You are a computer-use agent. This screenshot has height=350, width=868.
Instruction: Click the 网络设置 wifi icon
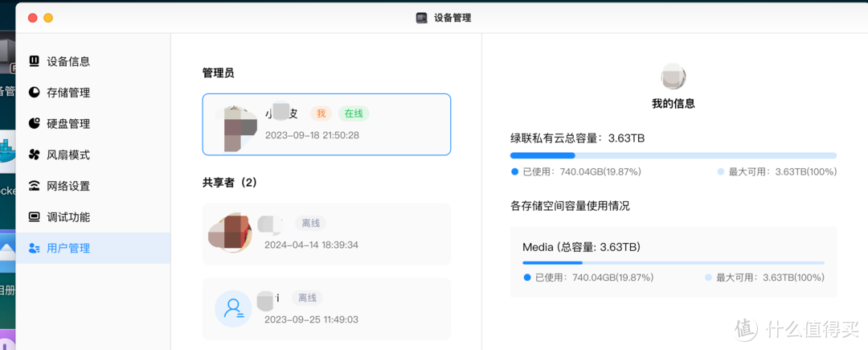35,186
